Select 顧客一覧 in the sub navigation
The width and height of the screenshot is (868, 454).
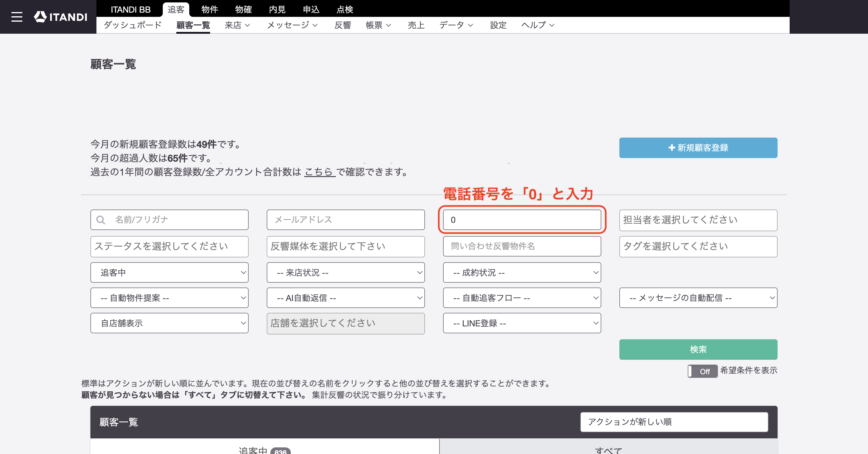[193, 25]
